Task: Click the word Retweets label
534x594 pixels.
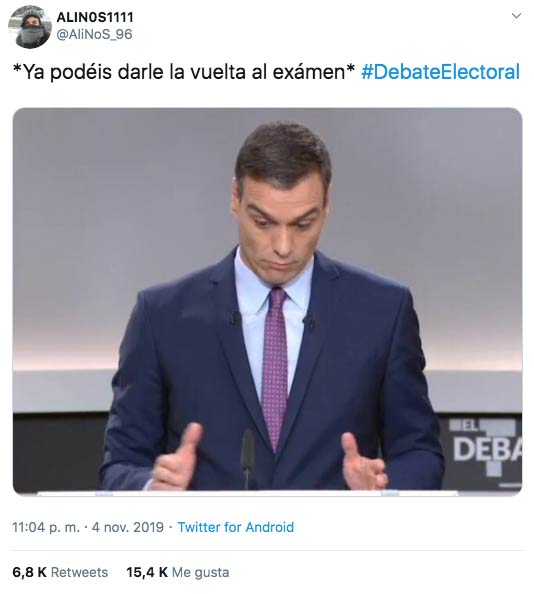Action: pos(80,572)
